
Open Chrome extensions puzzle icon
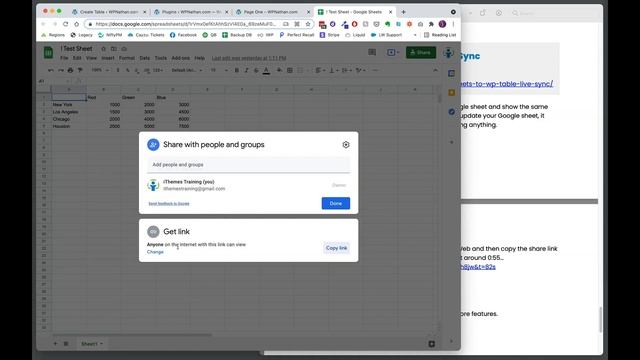pos(431,24)
